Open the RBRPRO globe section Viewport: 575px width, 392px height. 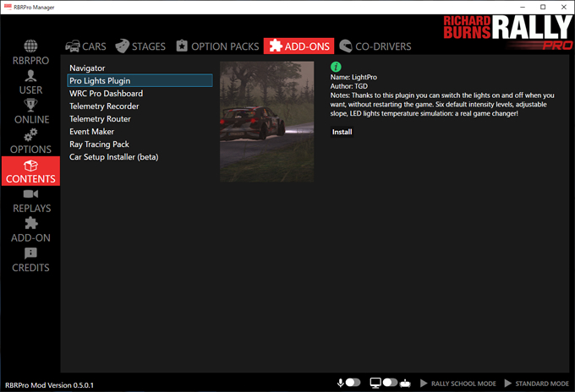30,52
